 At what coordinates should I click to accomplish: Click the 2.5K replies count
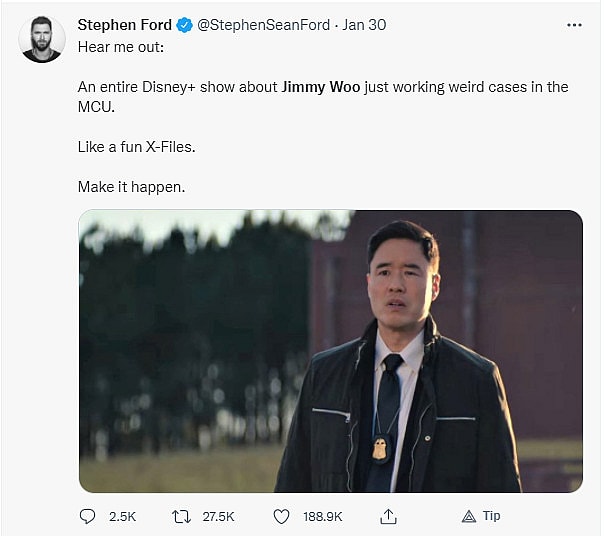point(122,516)
